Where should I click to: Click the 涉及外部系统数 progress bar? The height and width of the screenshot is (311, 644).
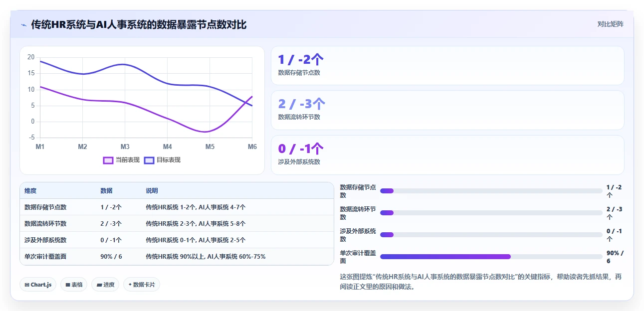491,235
